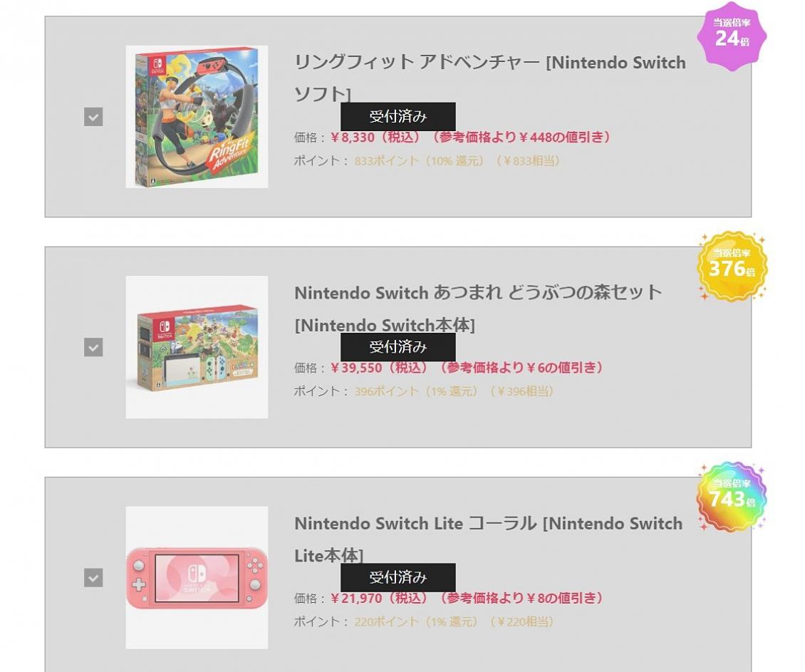This screenshot has height=672, width=805.
Task: Click the 受付済み label on Animal Crossing set
Action: (398, 347)
